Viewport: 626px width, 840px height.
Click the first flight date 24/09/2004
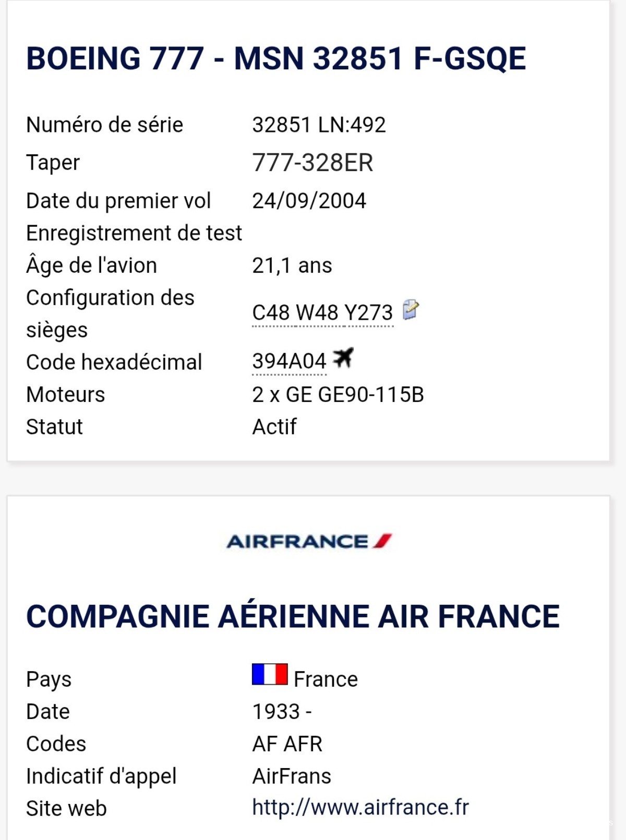point(309,201)
